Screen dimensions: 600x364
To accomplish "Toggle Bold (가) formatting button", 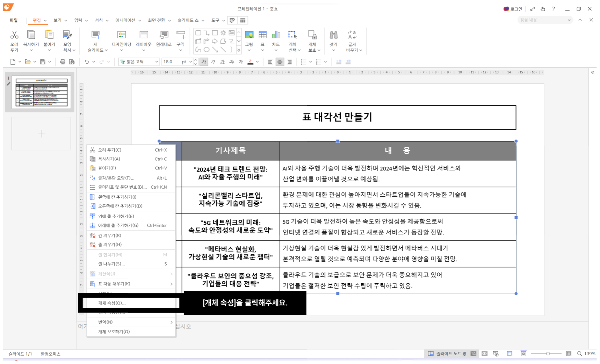I will 204,62.
